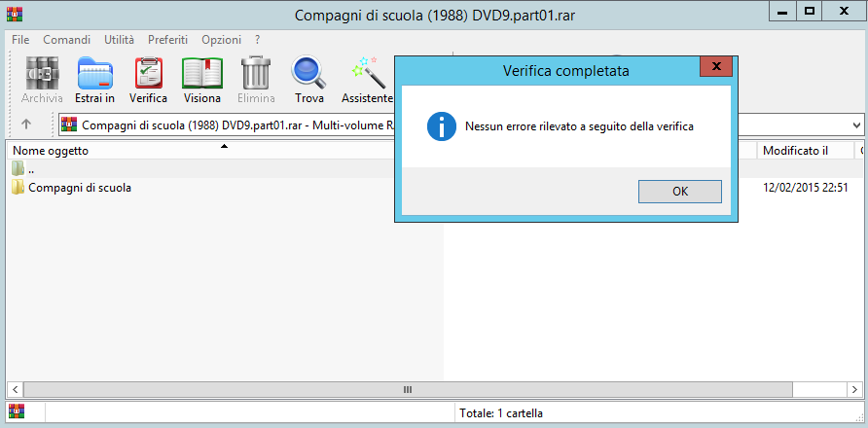Viewport: 868px width, 428px height.
Task: Open the Preferiti menu
Action: (167, 40)
